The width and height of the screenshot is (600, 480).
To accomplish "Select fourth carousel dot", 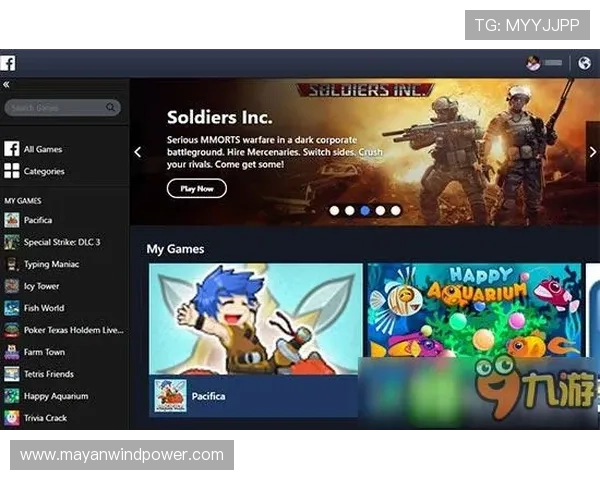I will [x=380, y=211].
